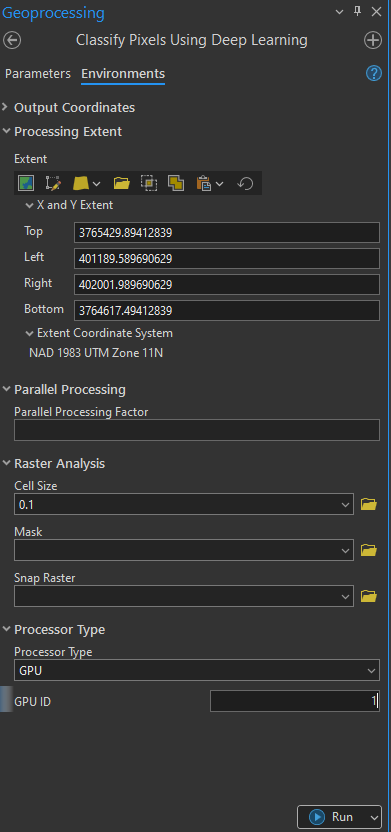The image size is (391, 832).
Task: Click the GPU ID input field
Action: pos(295,701)
